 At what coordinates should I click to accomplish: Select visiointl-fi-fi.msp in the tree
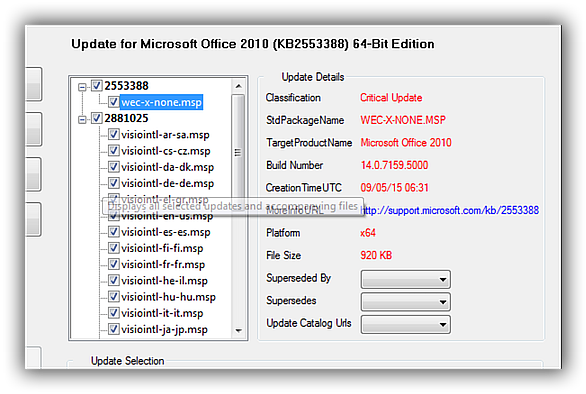[162, 248]
